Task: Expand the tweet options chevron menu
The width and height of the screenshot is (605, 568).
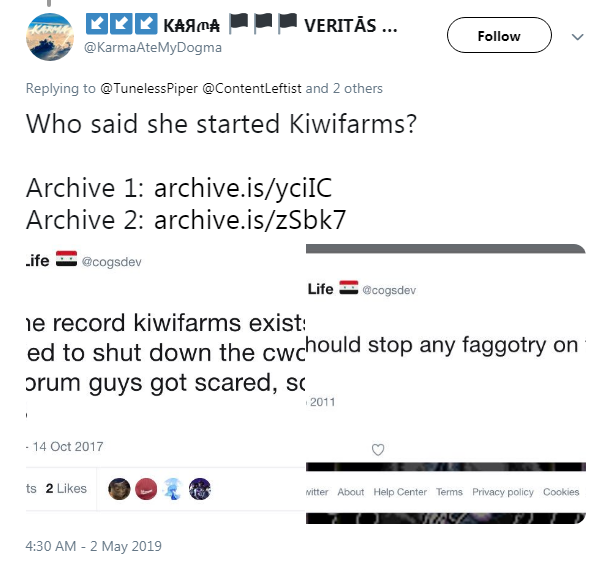Action: click(x=577, y=37)
